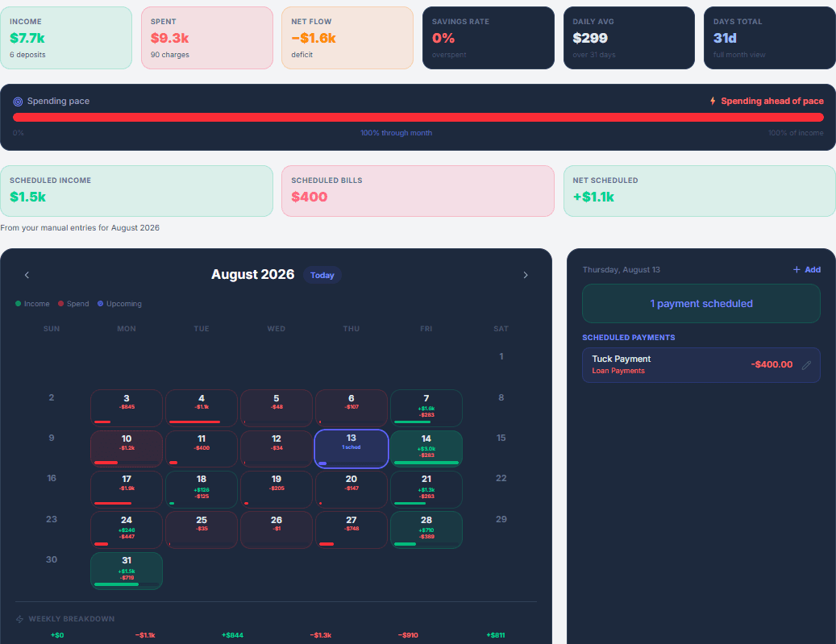836x644 pixels.
Task: Select August 20 on calendar
Action: click(x=351, y=489)
